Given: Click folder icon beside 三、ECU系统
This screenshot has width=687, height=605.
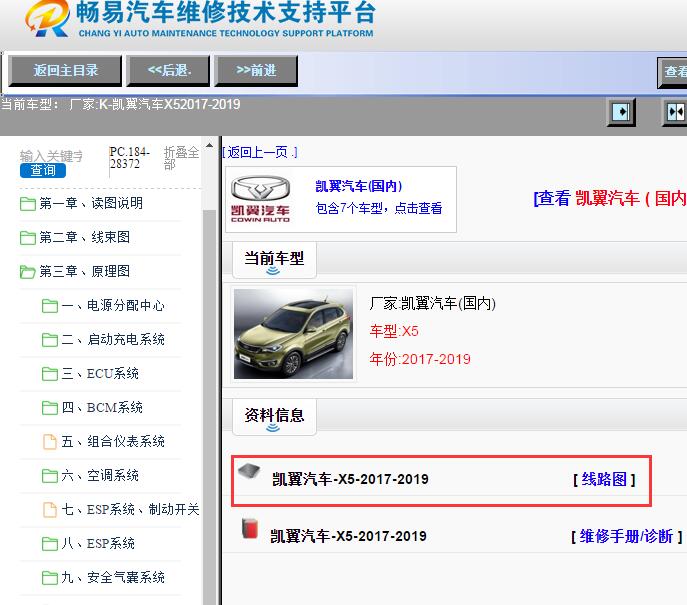Looking at the screenshot, I should tap(50, 374).
